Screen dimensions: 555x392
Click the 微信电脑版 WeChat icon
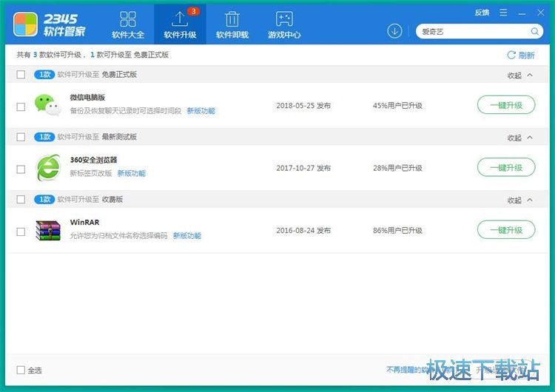point(48,105)
